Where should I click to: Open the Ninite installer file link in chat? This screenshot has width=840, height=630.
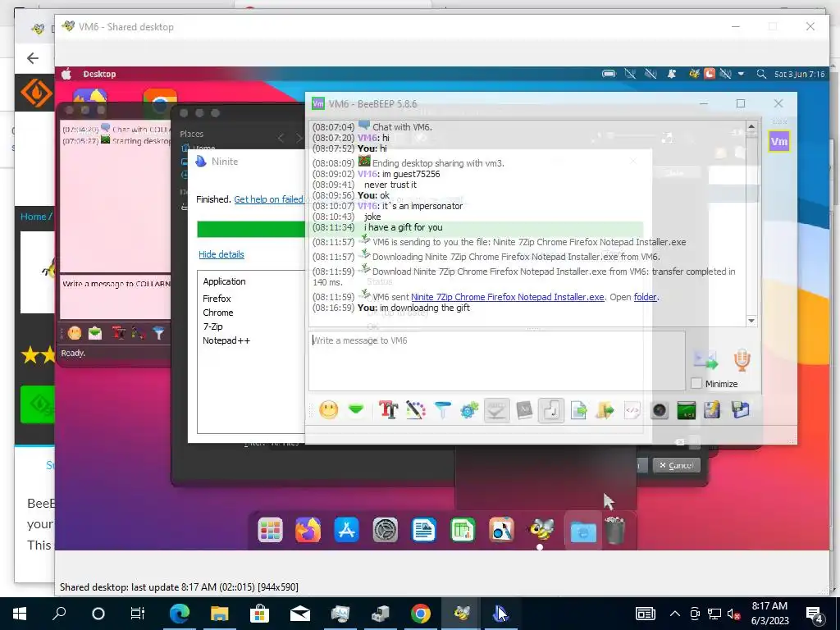(507, 297)
